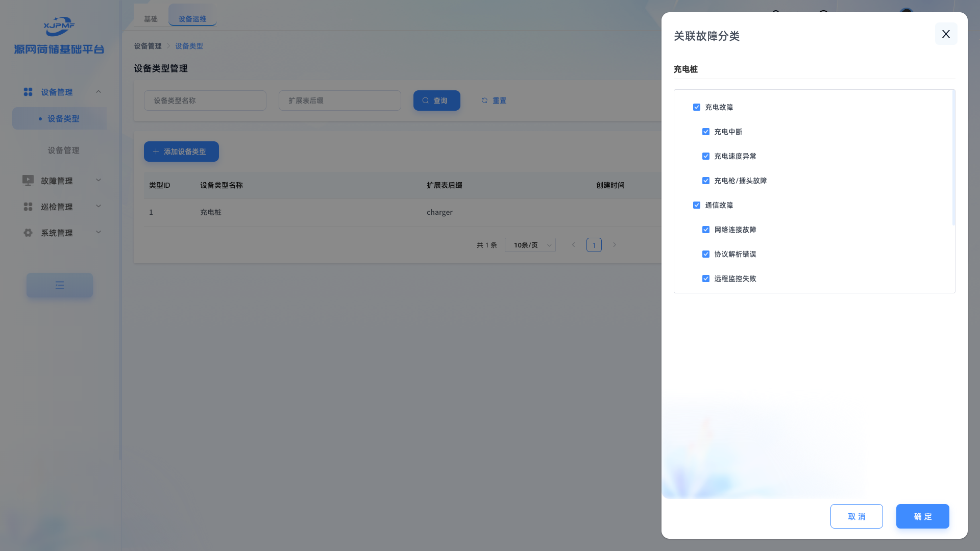Uncheck the 远程监控失败 checkbox
The image size is (980, 551).
[x=706, y=279]
